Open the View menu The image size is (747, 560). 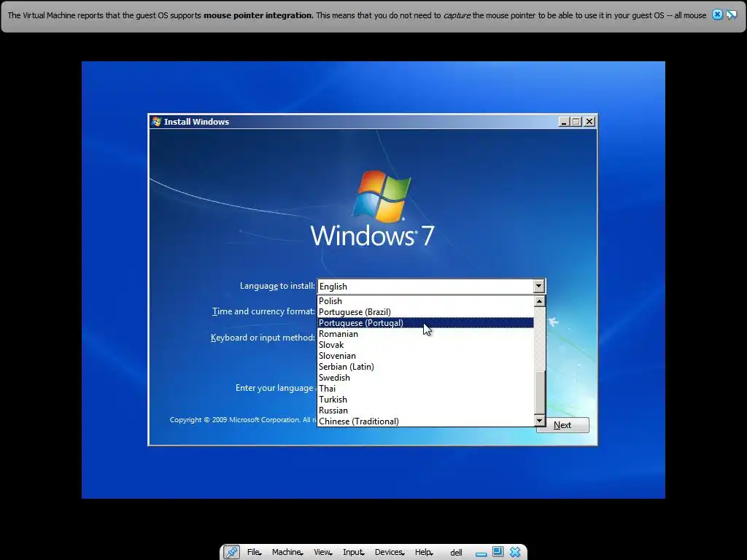322,552
